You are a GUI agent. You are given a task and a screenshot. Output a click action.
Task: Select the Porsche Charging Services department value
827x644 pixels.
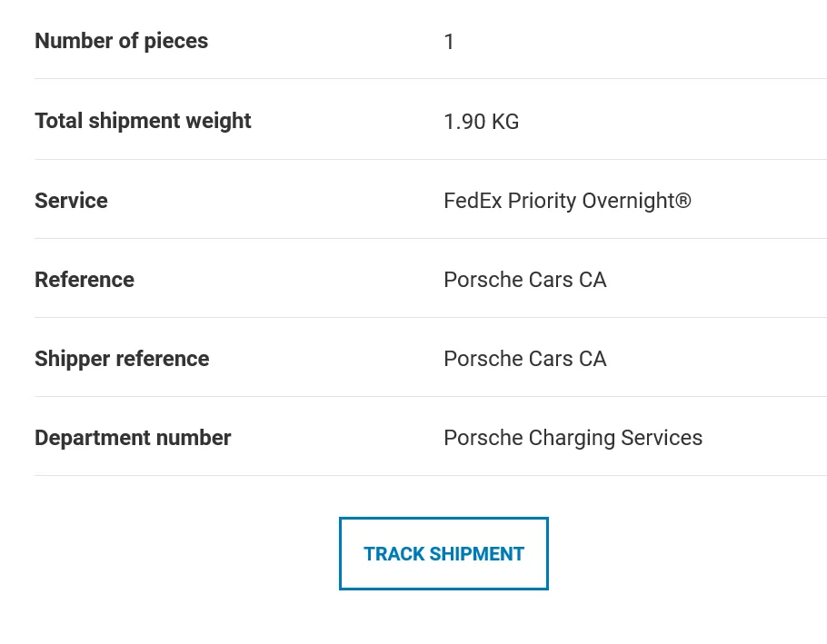coord(573,438)
